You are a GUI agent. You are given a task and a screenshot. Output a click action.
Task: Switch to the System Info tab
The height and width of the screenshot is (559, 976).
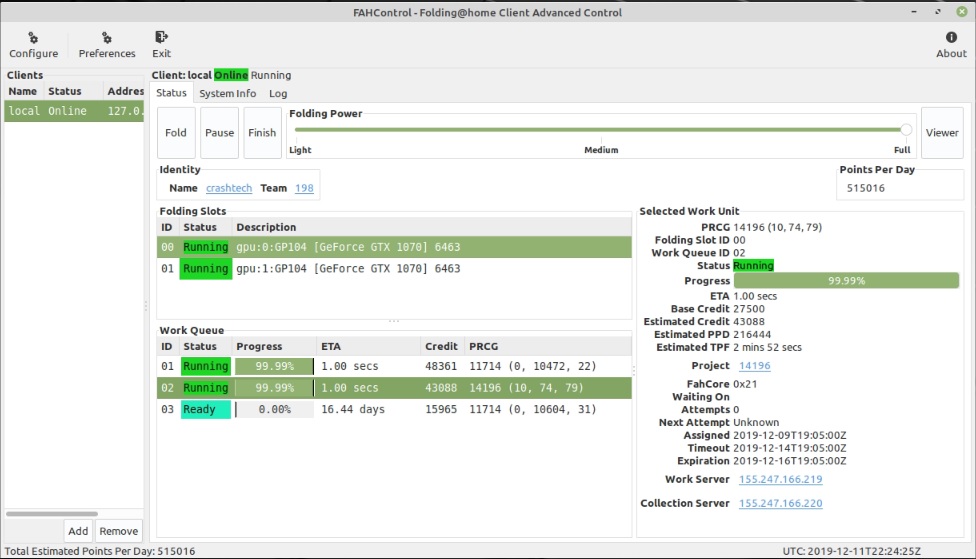[227, 93]
